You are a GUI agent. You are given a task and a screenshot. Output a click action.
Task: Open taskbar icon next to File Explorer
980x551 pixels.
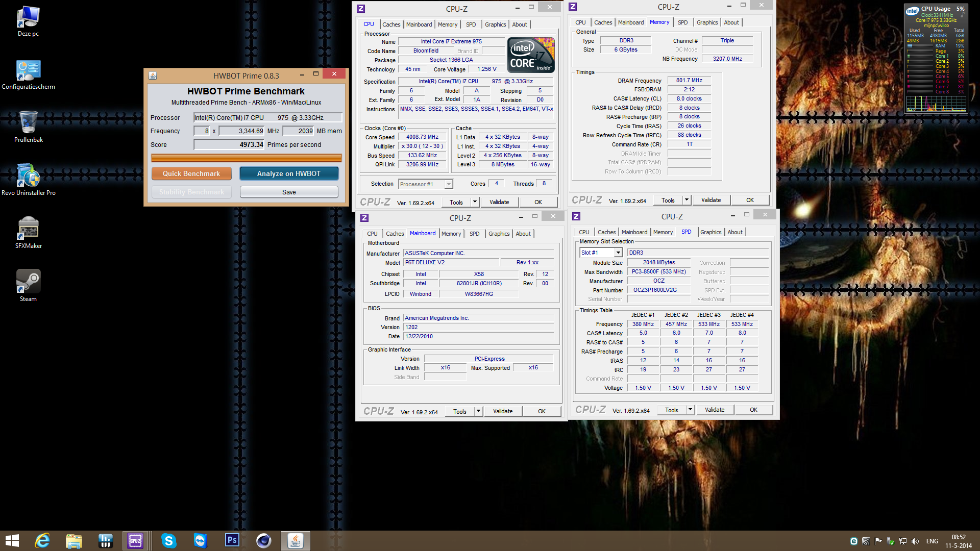tap(106, 541)
